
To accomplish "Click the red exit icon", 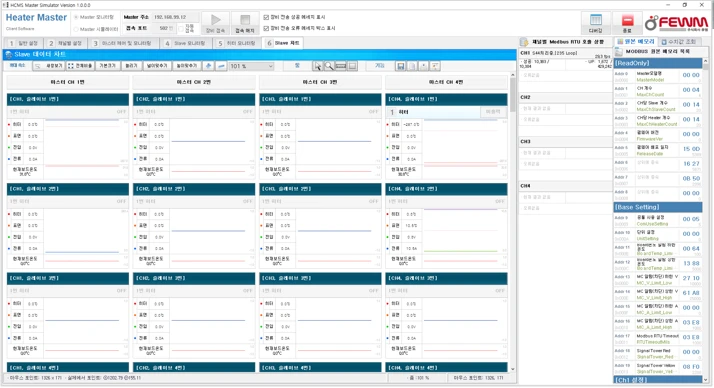I will [x=627, y=20].
